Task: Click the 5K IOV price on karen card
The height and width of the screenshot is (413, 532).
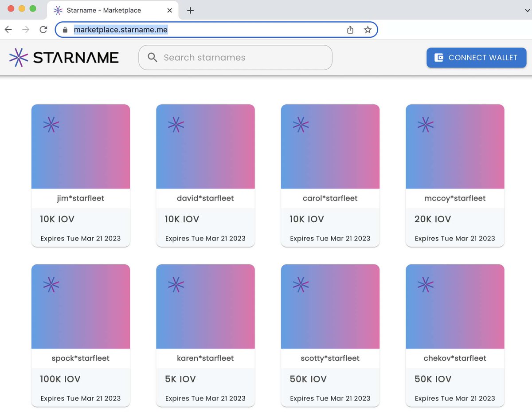Action: [x=180, y=379]
